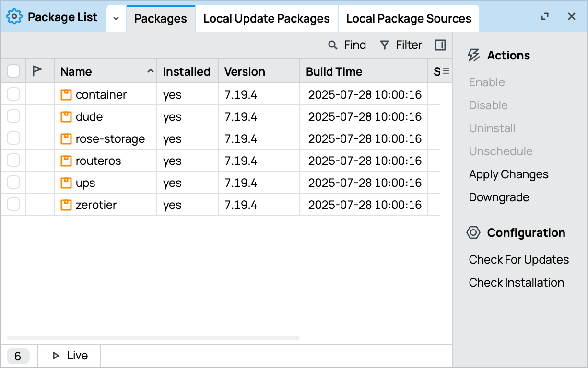This screenshot has height=368, width=588.
Task: Check the select-all header checkbox
Action: (x=13, y=71)
